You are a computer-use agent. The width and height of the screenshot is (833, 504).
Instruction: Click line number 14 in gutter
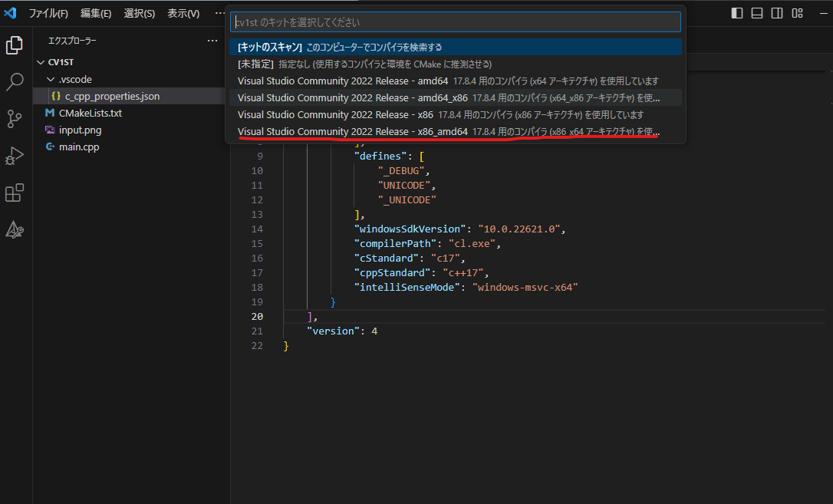[x=257, y=229]
